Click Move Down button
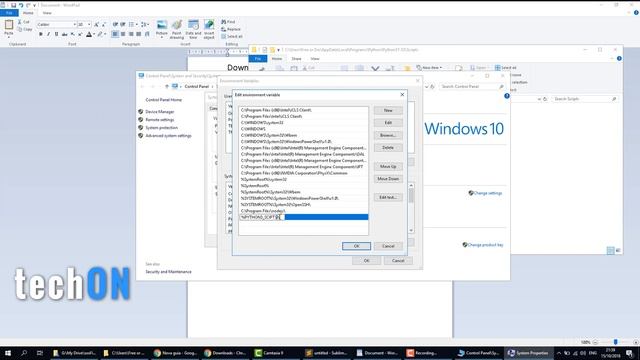 pyautogui.click(x=388, y=179)
